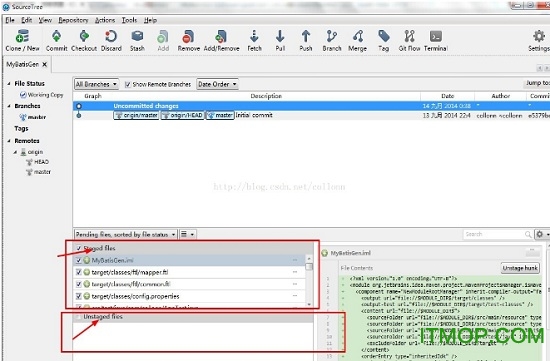Close the MyBatisGen tab
The image size is (550, 361).
pyautogui.click(x=45, y=65)
